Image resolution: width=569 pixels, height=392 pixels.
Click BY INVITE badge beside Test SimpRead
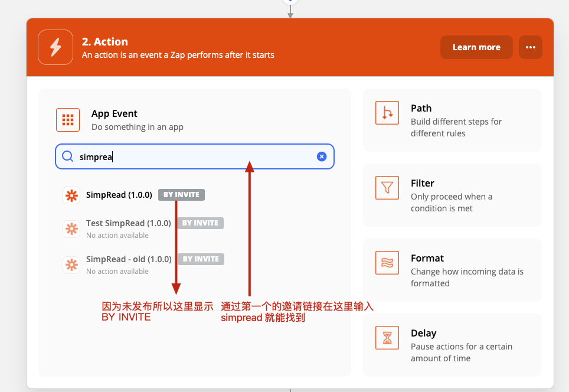click(x=200, y=223)
